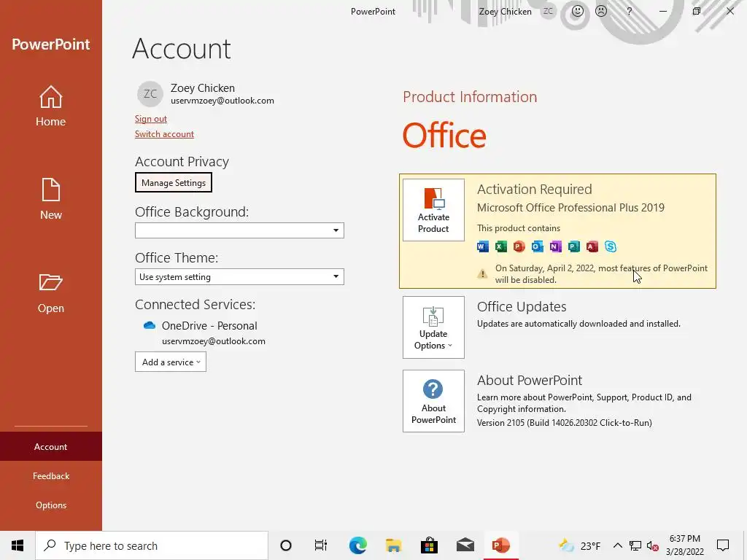The width and height of the screenshot is (747, 560).
Task: Show hidden system tray icons
Action: (x=617, y=545)
